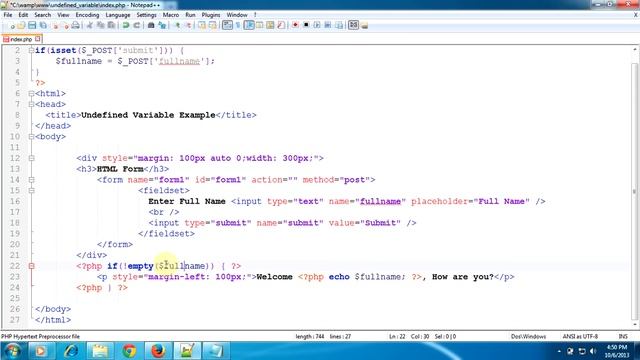The image size is (640, 360).
Task: Show hidden system tray icons arrow
Action: pyautogui.click(x=559, y=351)
